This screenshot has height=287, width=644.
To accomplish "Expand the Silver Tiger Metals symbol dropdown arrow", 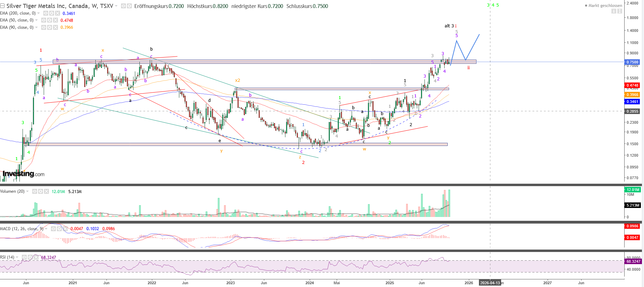I will coord(116,6).
